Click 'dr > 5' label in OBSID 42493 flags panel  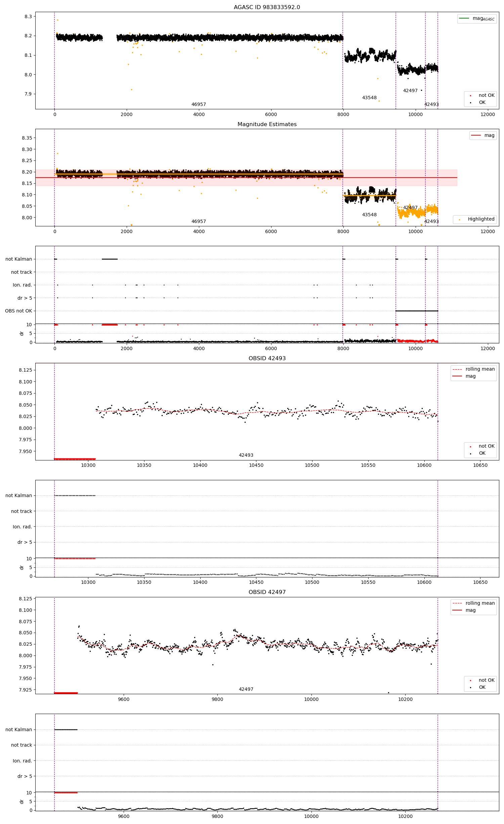25,542
